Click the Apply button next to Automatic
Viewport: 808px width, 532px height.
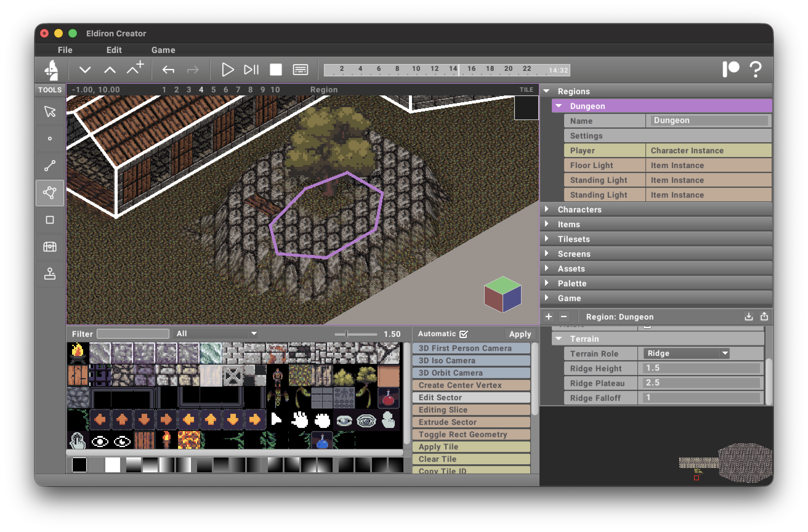coord(520,334)
